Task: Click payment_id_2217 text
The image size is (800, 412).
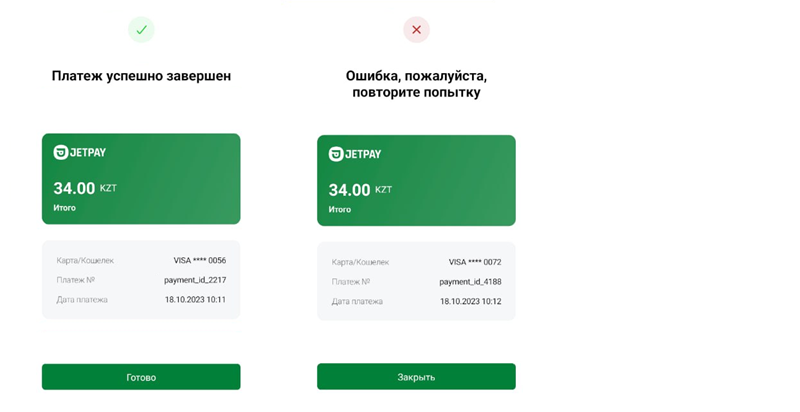Action: tap(195, 280)
